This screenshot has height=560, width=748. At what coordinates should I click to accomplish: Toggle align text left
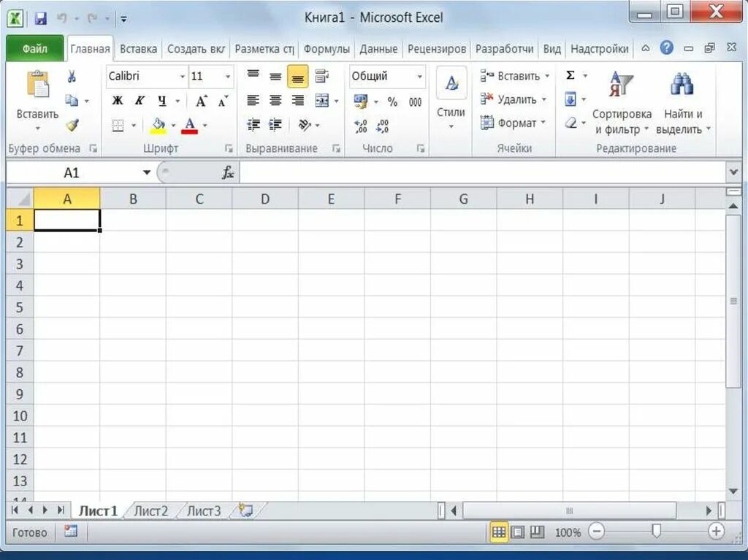[x=253, y=101]
